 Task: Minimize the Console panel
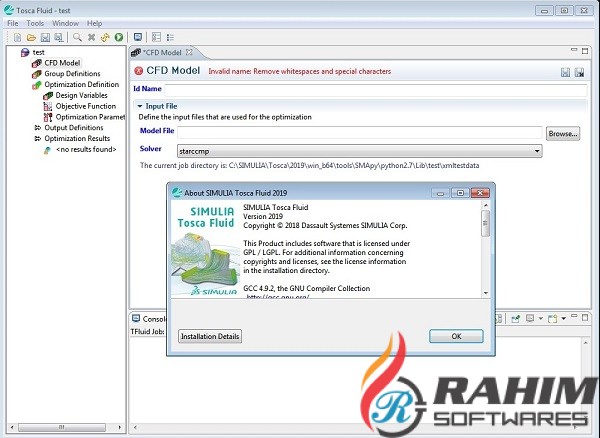tap(574, 316)
